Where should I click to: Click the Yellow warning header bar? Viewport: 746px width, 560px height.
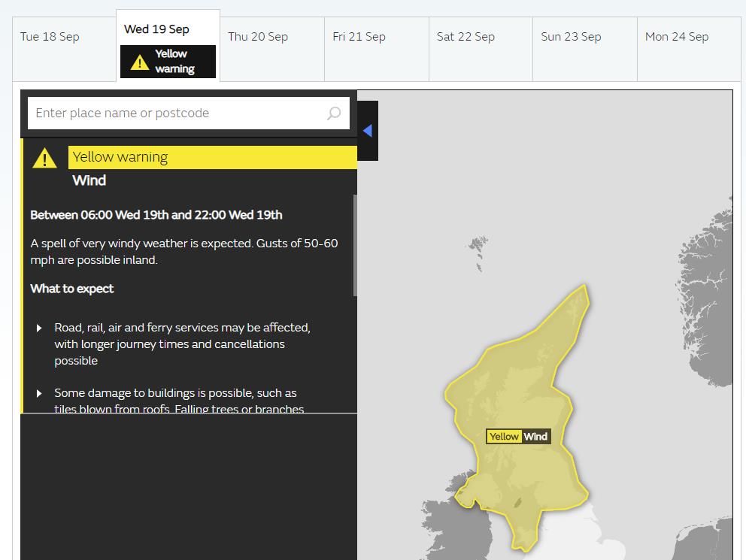tap(211, 157)
